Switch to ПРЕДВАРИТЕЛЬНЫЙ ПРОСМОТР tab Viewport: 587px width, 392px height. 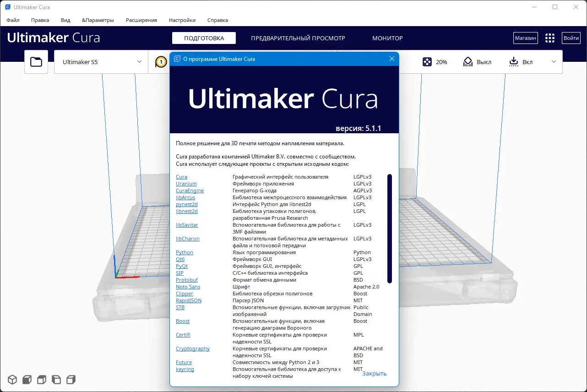point(298,38)
